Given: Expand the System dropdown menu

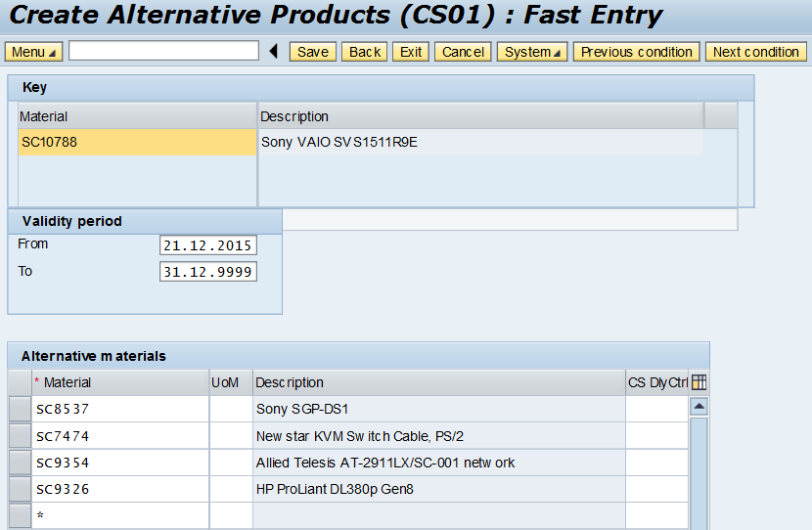Looking at the screenshot, I should (533, 52).
